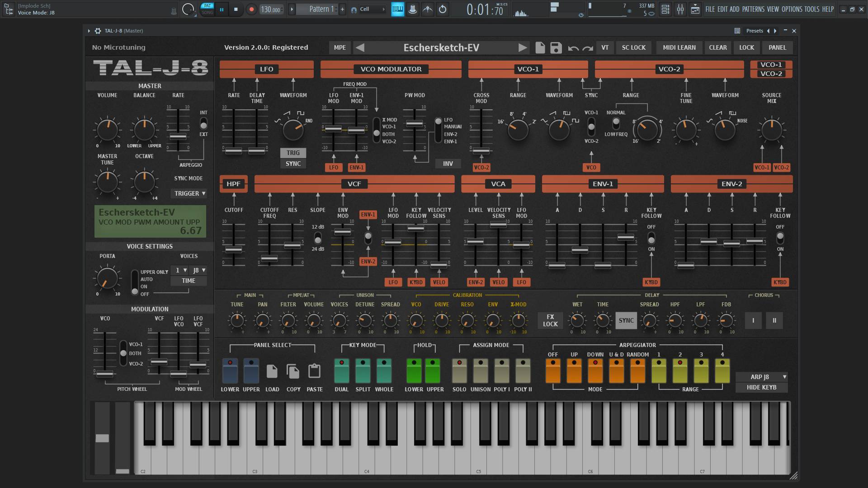Open the SYNC MODE TRIGGER dropdown

tap(189, 193)
